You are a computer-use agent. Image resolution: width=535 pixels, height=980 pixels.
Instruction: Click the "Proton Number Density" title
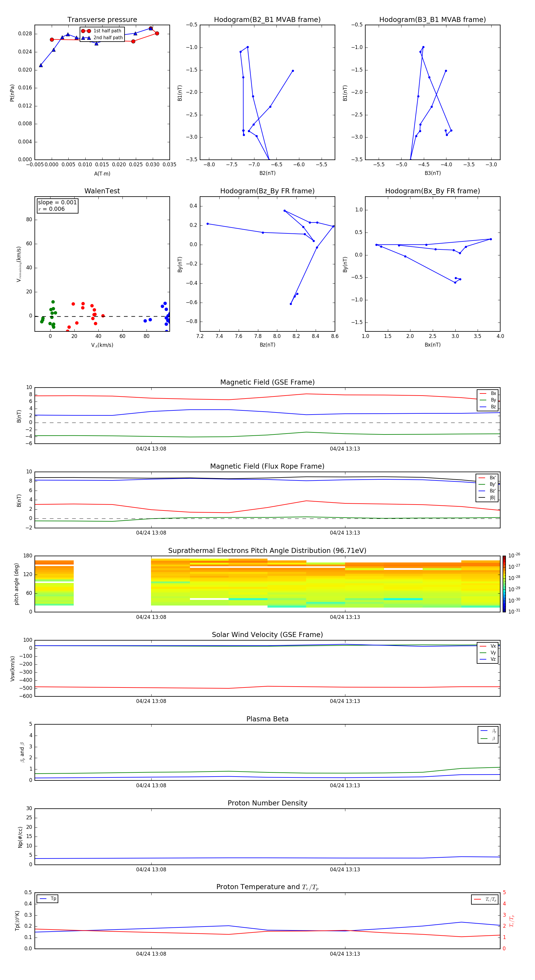click(267, 803)
